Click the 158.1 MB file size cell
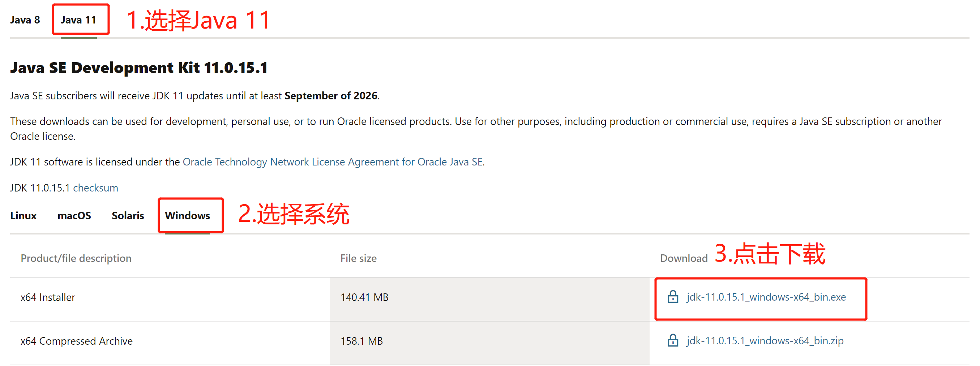This screenshot has height=366, width=980. 361,341
